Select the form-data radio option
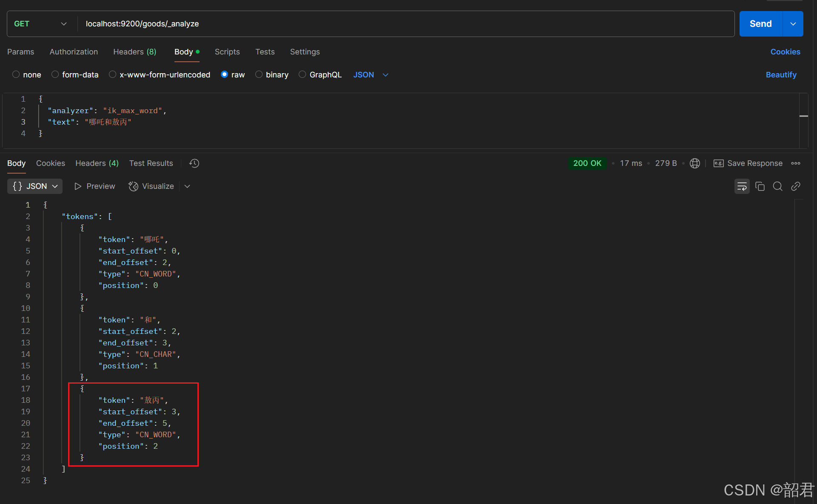 click(x=55, y=74)
